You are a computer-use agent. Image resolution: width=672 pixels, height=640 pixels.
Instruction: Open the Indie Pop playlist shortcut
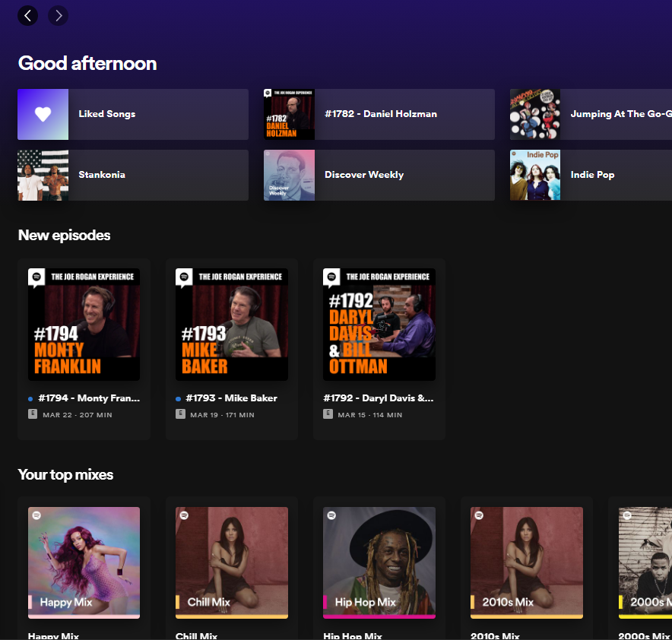pyautogui.click(x=591, y=176)
